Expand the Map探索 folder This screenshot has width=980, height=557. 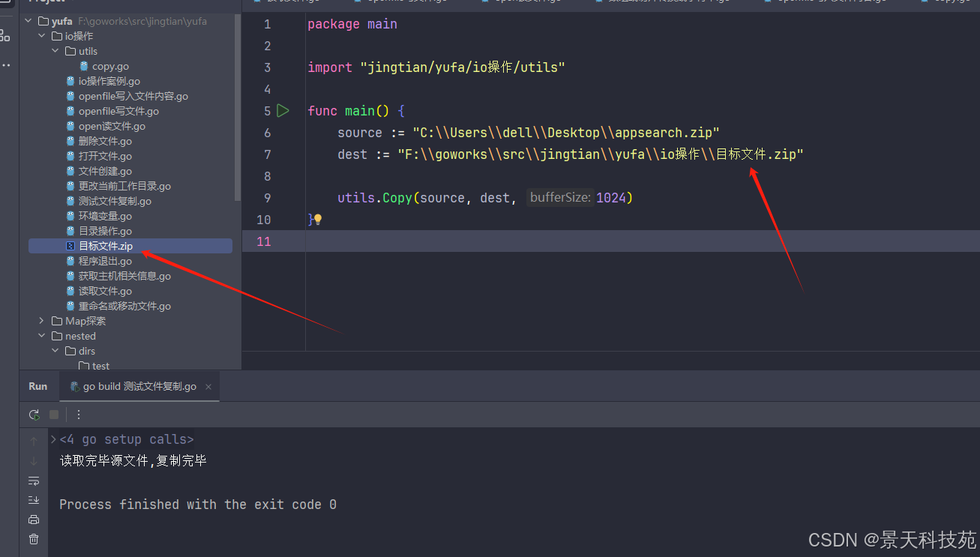point(42,321)
